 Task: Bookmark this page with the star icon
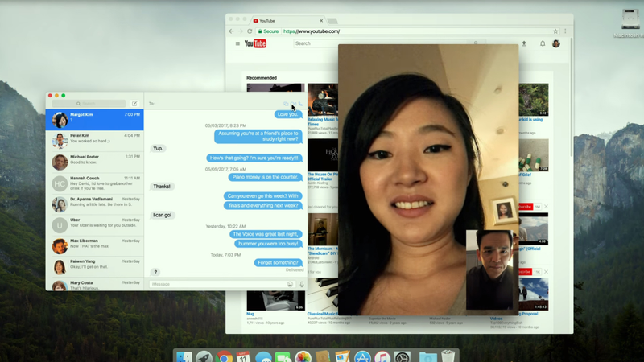[555, 31]
